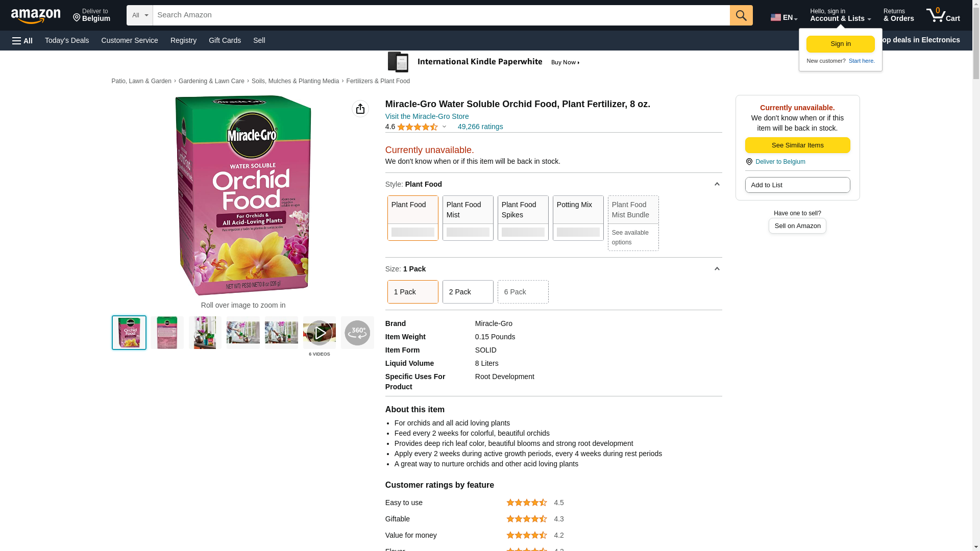This screenshot has width=980, height=551.
Task: Click the search magnifier button
Action: pos(741,15)
